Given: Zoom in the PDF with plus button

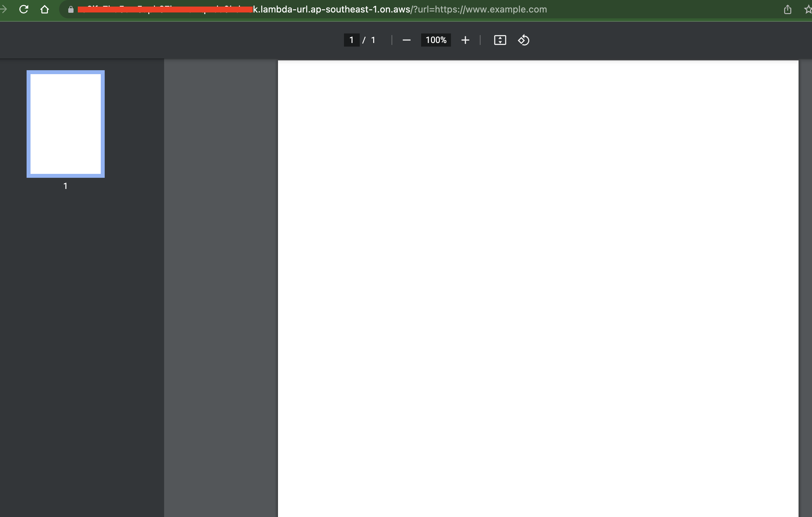Looking at the screenshot, I should (x=465, y=40).
